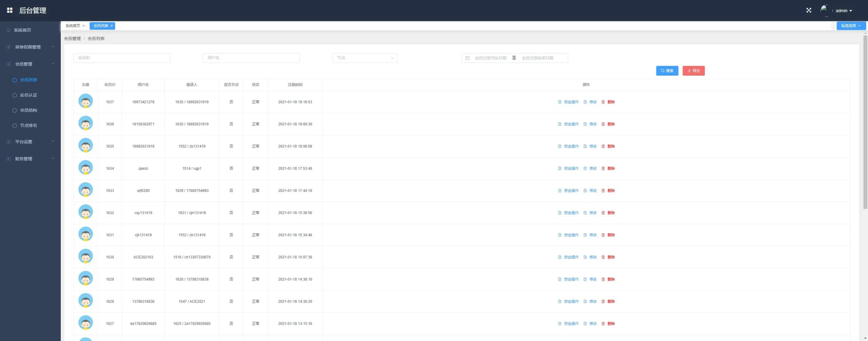Image resolution: width=868 pixels, height=341 pixels.
Task: Collapse the 会员管理 sidebar menu
Action: (x=30, y=64)
